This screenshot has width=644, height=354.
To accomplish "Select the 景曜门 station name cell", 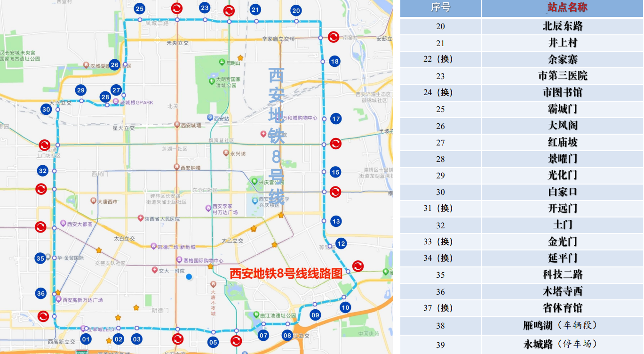I will point(563,159).
